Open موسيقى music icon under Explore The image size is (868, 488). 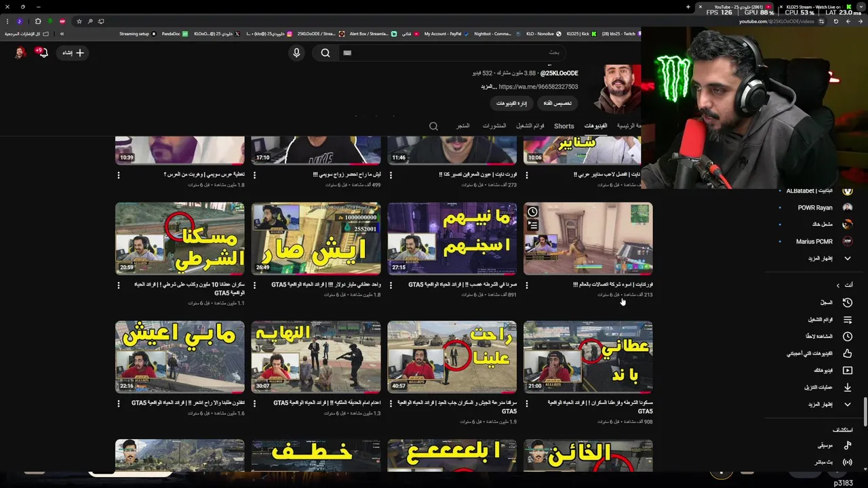[847, 445]
